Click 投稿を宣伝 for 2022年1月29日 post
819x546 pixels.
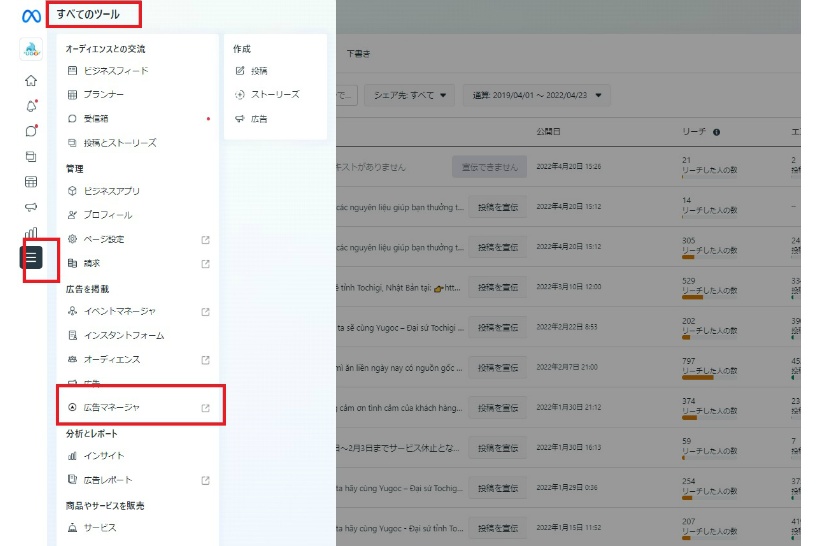[x=498, y=488]
